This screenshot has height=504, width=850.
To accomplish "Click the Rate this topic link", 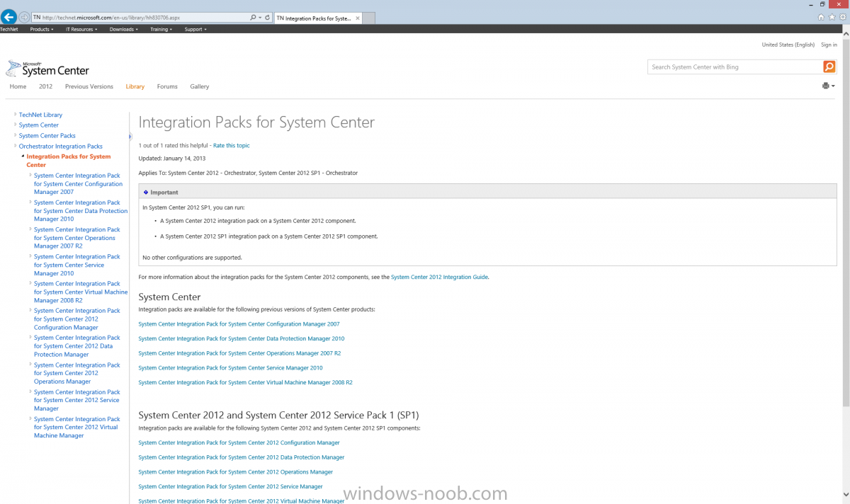I will (232, 145).
